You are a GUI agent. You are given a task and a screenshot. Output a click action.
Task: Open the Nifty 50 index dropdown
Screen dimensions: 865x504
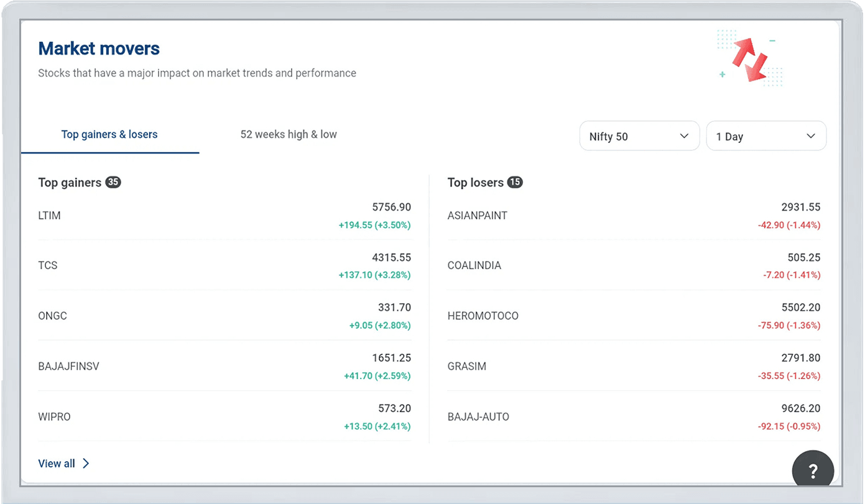[639, 136]
